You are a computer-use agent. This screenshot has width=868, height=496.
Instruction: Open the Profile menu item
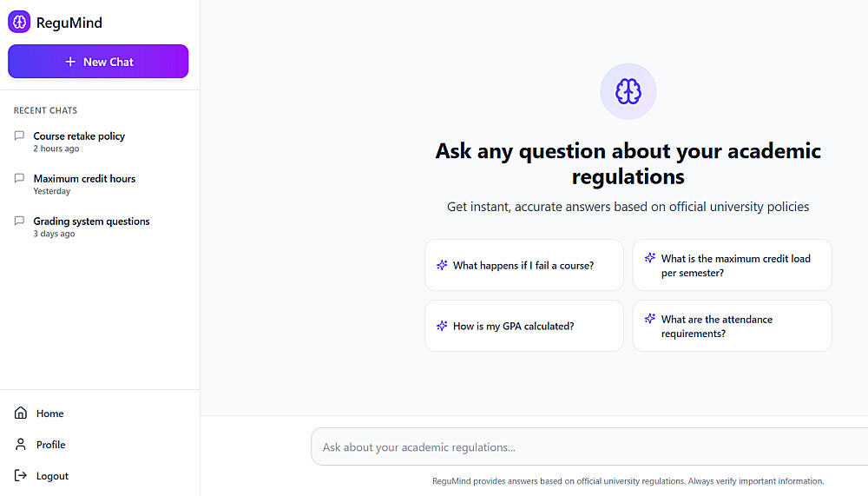pos(50,445)
